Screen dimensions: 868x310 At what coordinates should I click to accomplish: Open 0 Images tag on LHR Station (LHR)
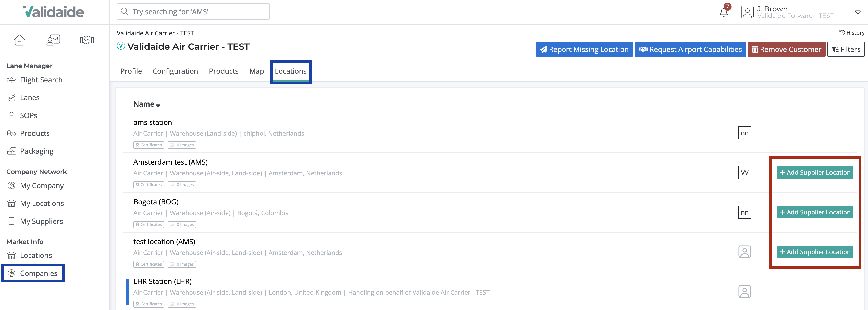pyautogui.click(x=182, y=304)
